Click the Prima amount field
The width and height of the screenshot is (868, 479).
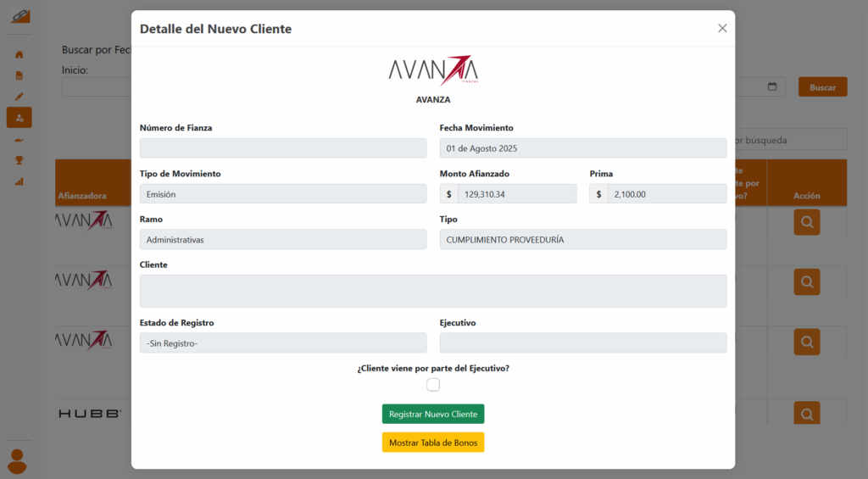tap(666, 194)
